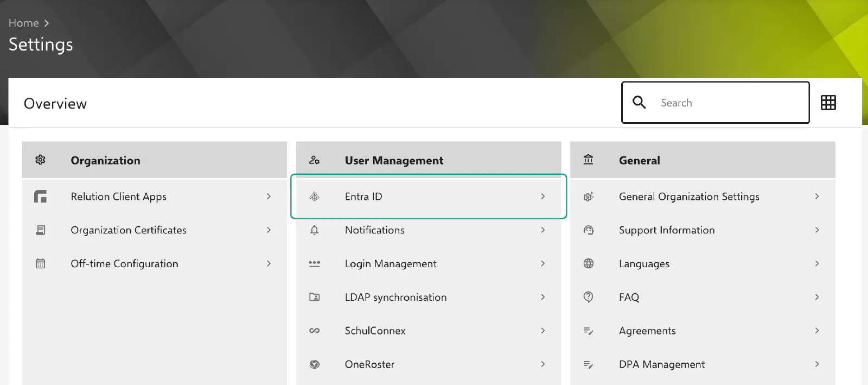Expand the Entra ID chevron
Screen dimensions: 868x385
[x=543, y=197]
